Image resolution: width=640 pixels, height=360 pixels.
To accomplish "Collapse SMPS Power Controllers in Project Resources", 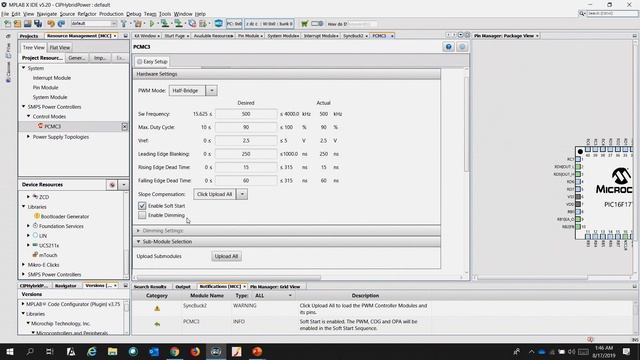I will click(x=23, y=107).
